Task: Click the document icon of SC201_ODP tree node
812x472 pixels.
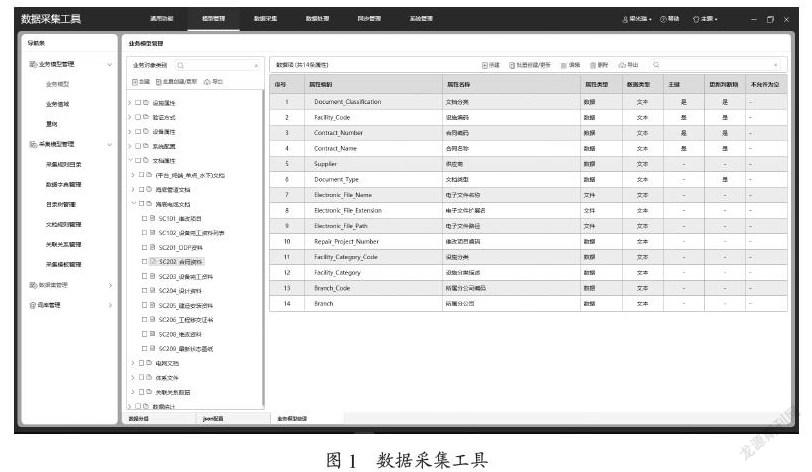Action: pos(152,247)
